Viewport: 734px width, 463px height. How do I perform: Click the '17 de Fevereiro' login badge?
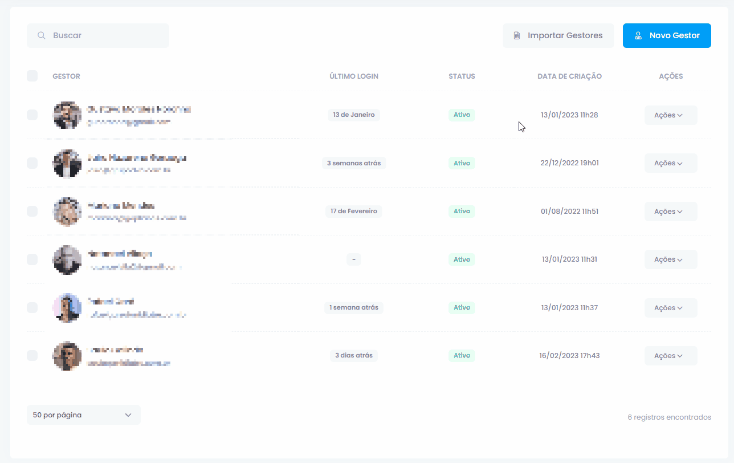(x=354, y=211)
